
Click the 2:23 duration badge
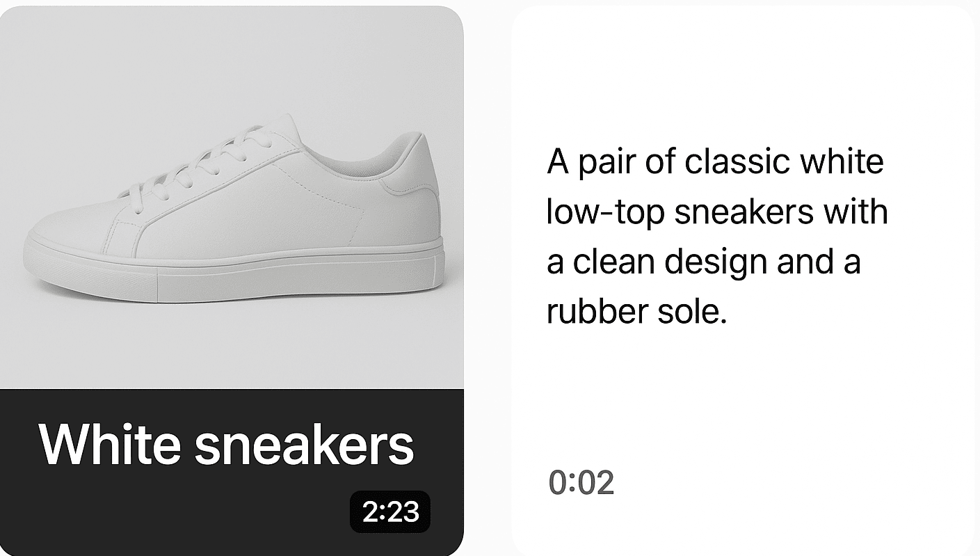tap(390, 511)
